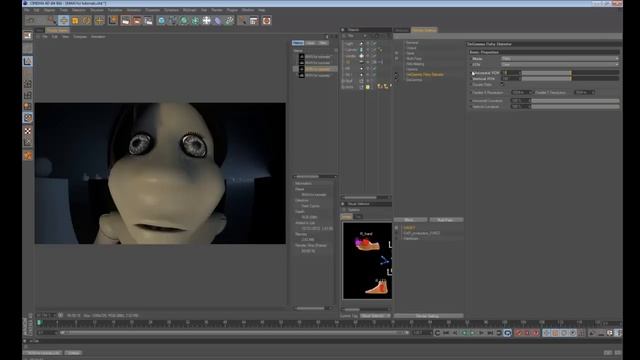Click the play backward button in timeline controls
The image size is (640, 360).
click(x=464, y=333)
